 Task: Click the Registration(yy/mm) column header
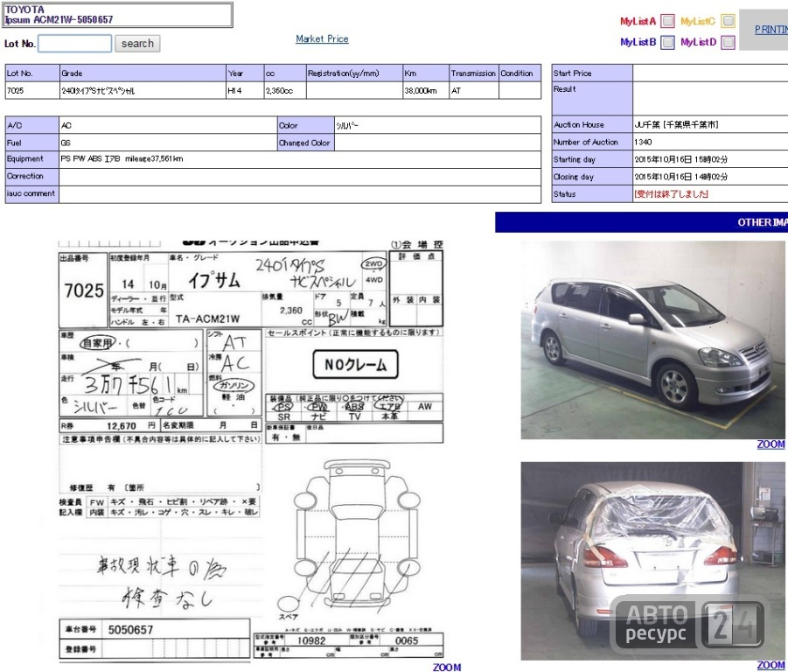click(354, 73)
